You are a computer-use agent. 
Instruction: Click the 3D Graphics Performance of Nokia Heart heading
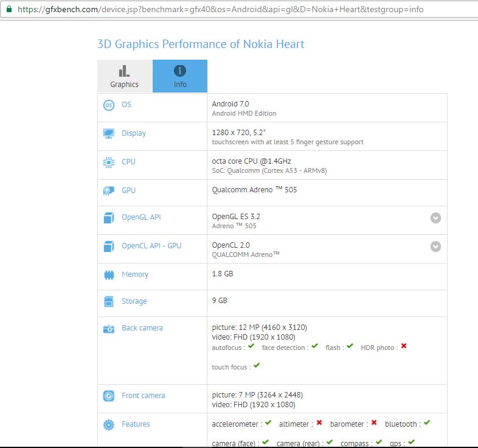pyautogui.click(x=201, y=44)
